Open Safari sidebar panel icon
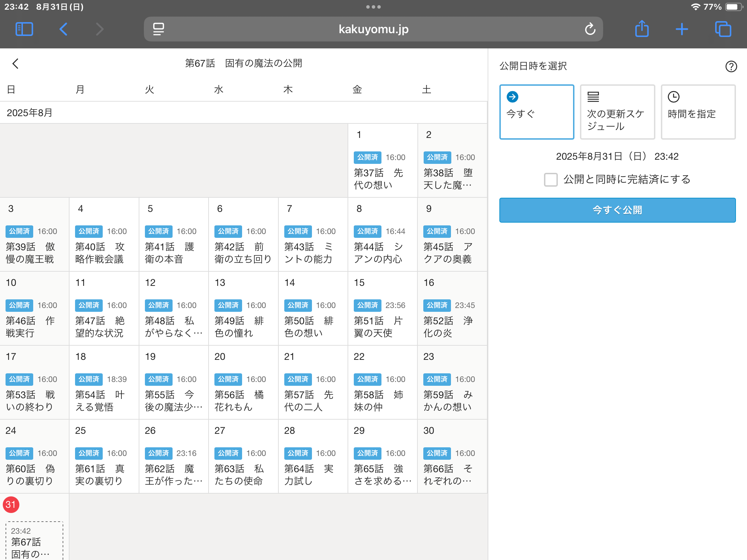This screenshot has height=560, width=747. pyautogui.click(x=24, y=29)
